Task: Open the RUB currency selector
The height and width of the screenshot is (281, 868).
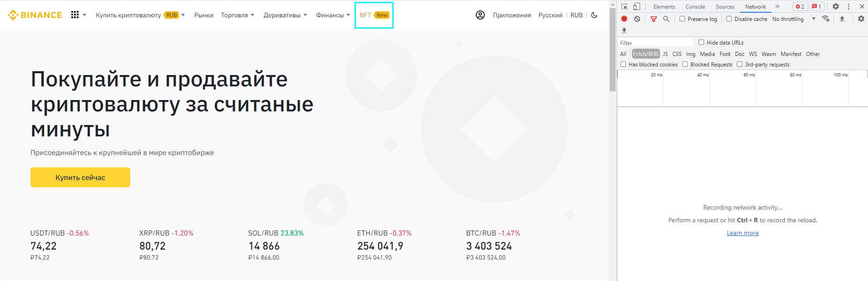Action: click(577, 15)
